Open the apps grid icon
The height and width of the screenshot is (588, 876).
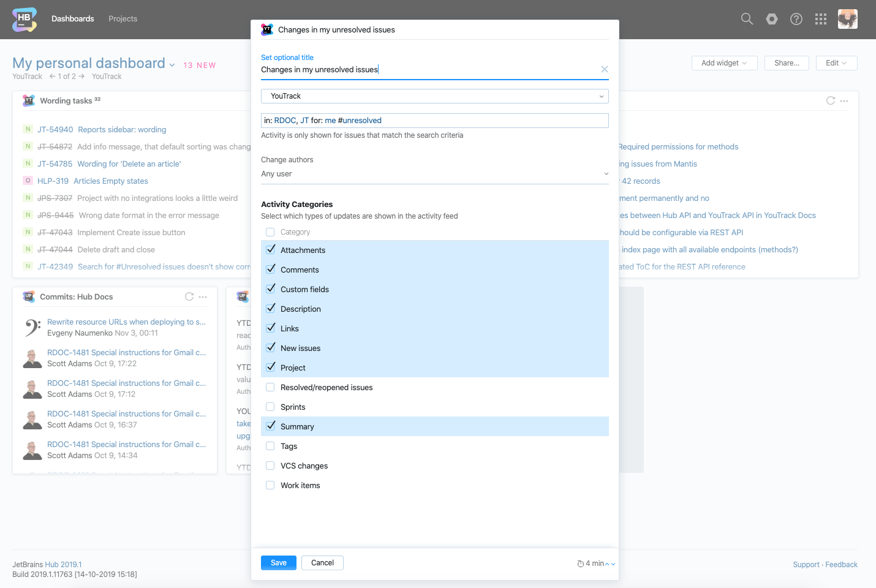821,19
